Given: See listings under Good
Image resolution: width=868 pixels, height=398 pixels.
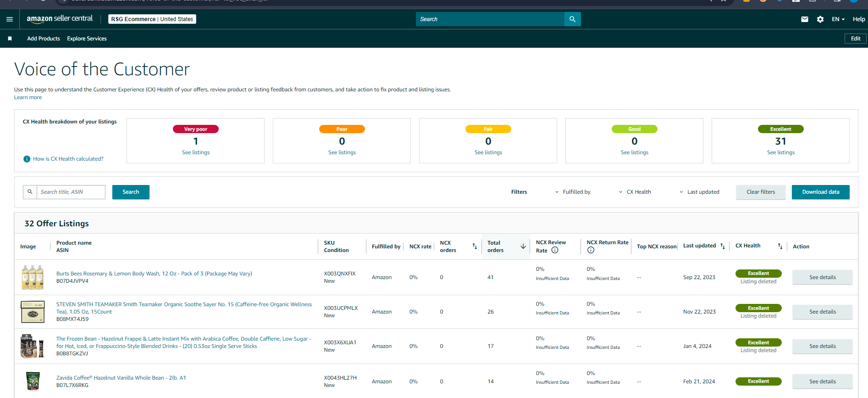Looking at the screenshot, I should pos(635,152).
